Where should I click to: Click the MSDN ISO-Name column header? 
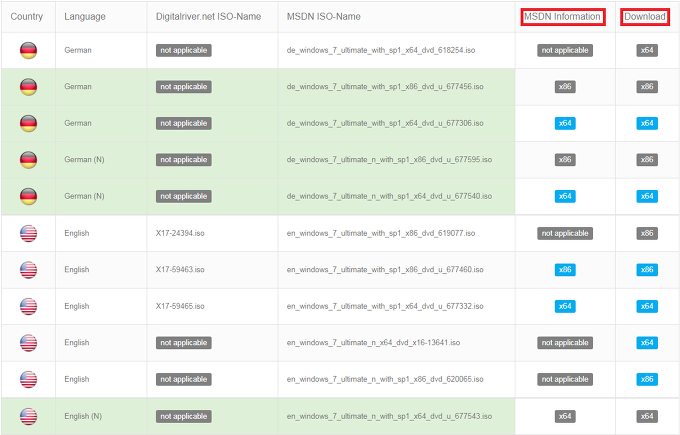pos(324,16)
